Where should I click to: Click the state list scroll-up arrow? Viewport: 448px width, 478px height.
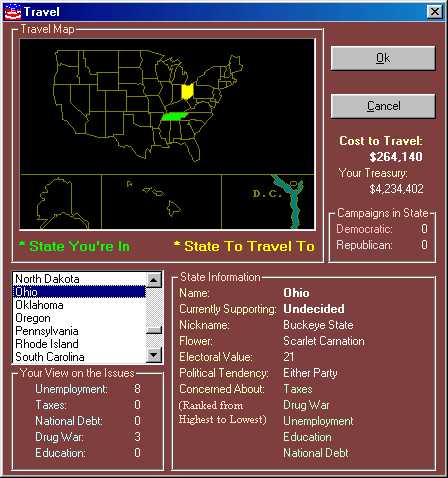[x=154, y=280]
